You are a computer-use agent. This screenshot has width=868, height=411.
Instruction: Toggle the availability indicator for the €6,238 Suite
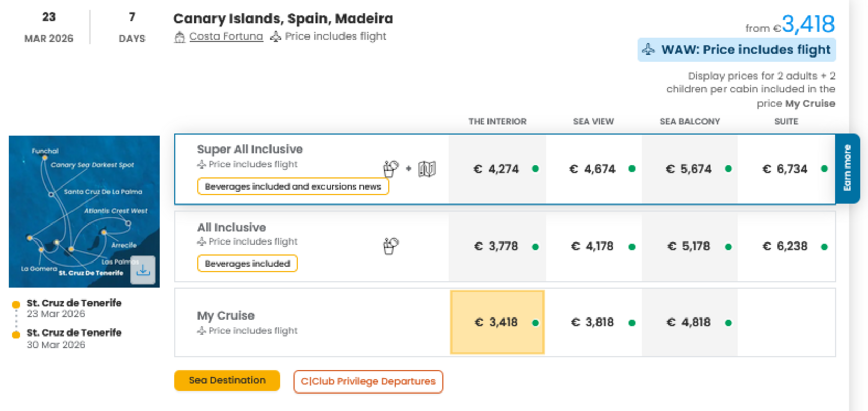824,246
